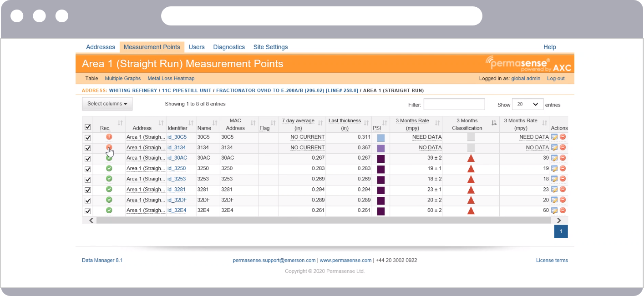The width and height of the screenshot is (644, 296).
Task: Select the Measurement Points tab
Action: (152, 47)
